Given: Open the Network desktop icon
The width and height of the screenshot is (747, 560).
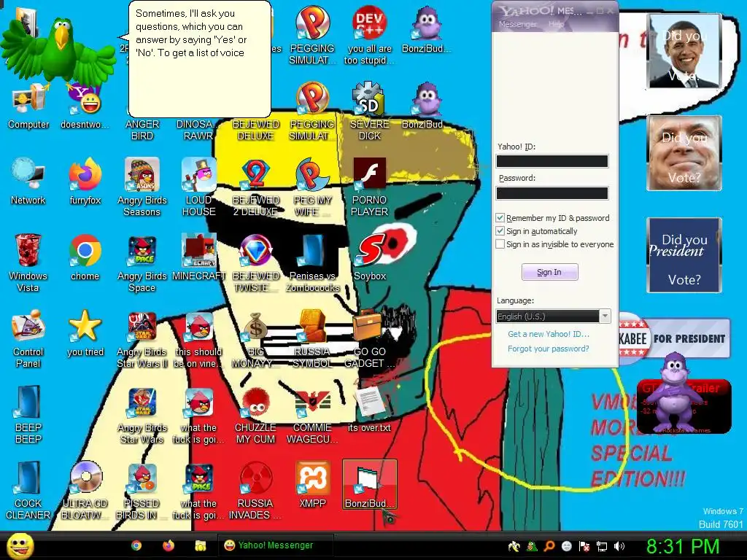Looking at the screenshot, I should tap(28, 182).
